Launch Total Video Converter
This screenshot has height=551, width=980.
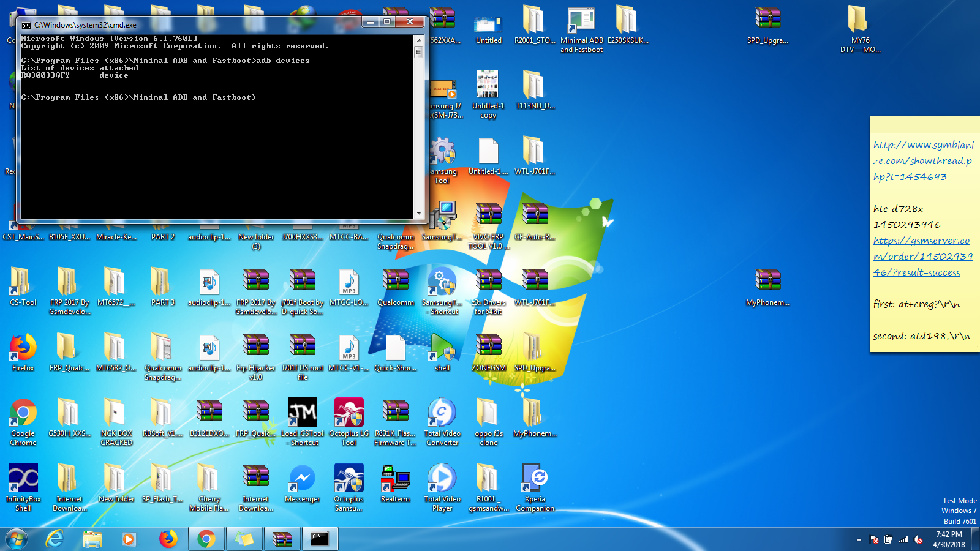tap(442, 422)
